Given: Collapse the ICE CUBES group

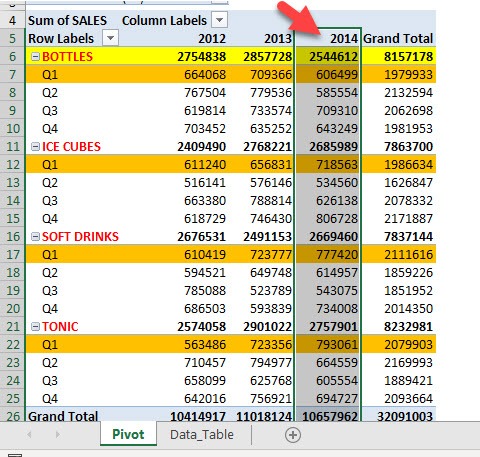Looking at the screenshot, I should (35, 146).
